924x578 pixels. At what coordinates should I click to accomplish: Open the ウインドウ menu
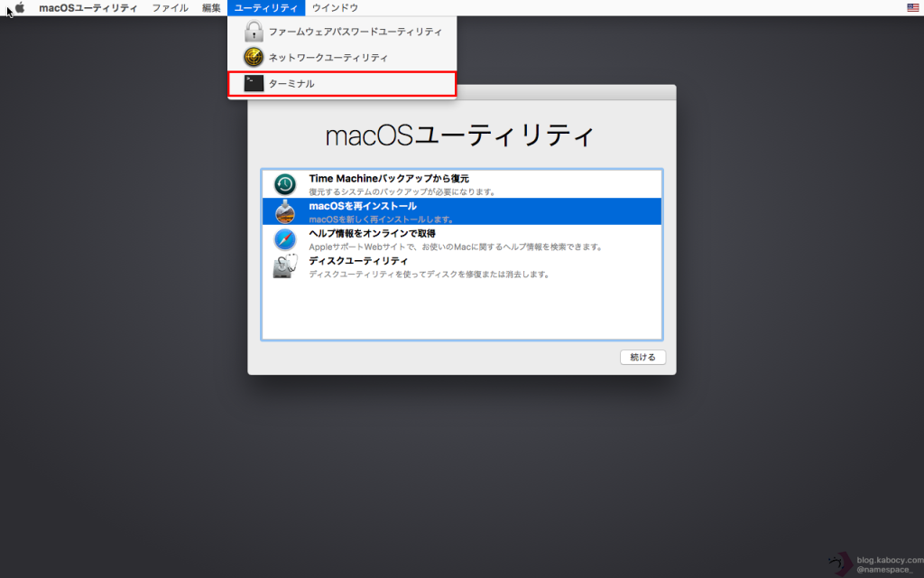point(335,8)
